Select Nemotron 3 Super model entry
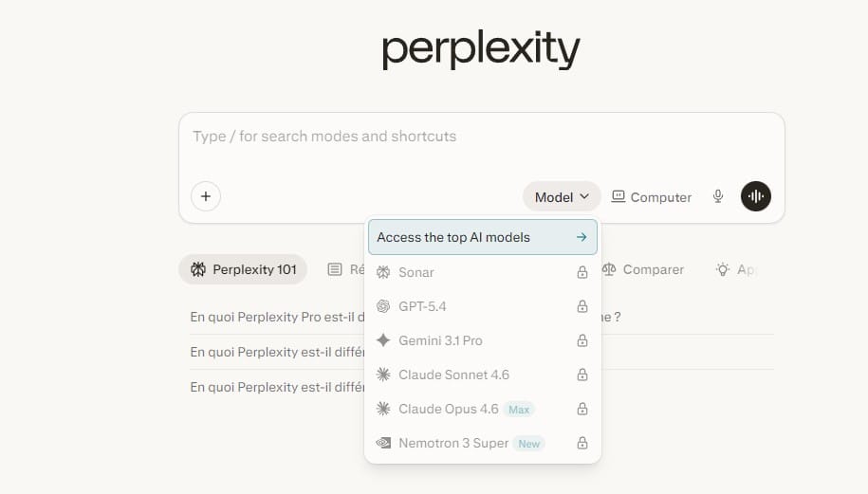This screenshot has height=494, width=868. pos(453,443)
